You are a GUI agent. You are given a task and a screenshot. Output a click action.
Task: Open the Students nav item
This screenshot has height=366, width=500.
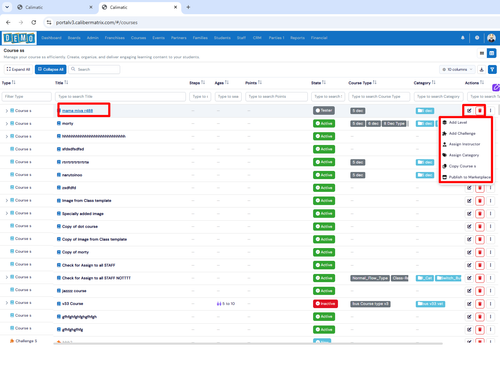[222, 38]
